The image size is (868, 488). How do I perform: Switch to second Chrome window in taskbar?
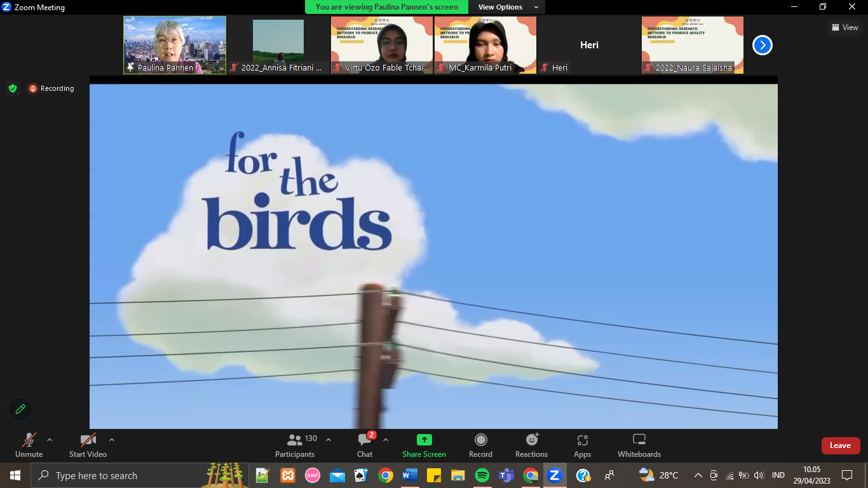tap(531, 475)
